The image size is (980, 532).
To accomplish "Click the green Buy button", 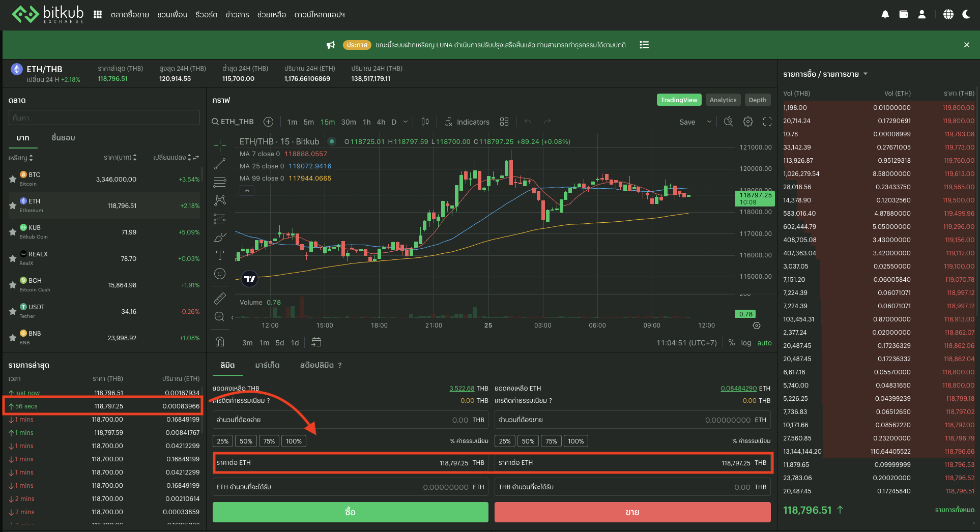I will [x=350, y=512].
